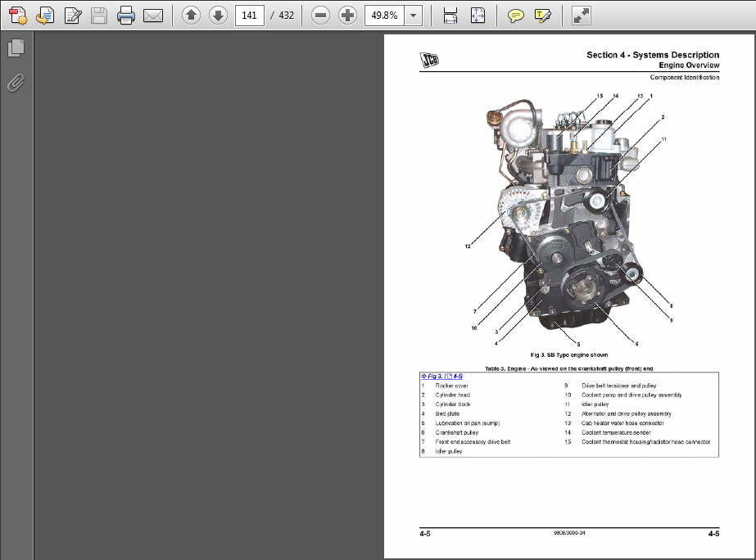Enable scrolling page fit-width mode

tap(450, 15)
